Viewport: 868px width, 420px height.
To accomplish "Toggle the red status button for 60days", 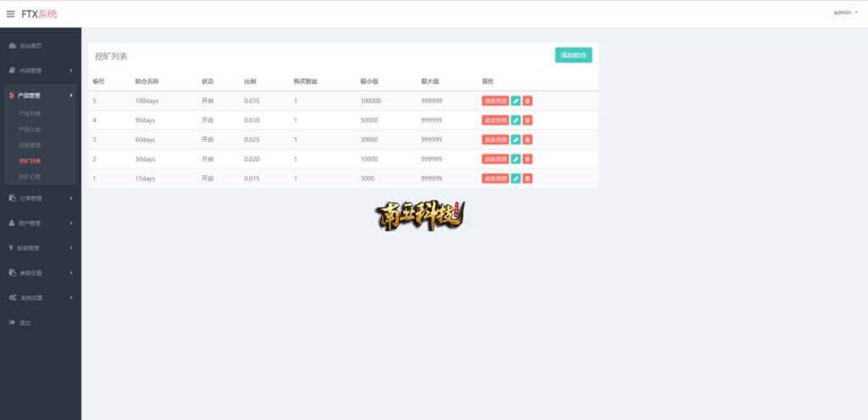I will coord(495,140).
